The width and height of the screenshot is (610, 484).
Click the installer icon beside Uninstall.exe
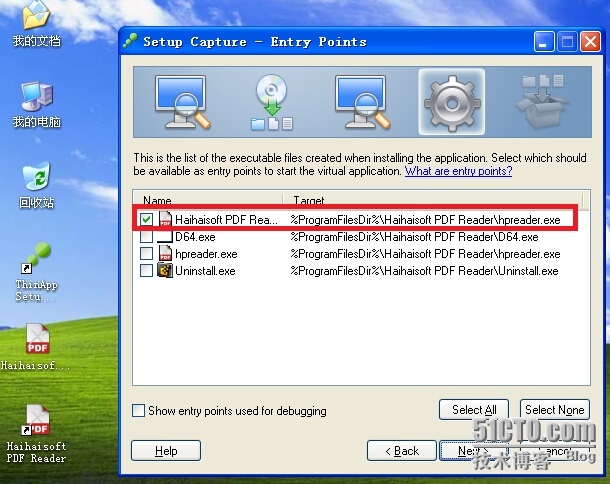(x=165, y=270)
